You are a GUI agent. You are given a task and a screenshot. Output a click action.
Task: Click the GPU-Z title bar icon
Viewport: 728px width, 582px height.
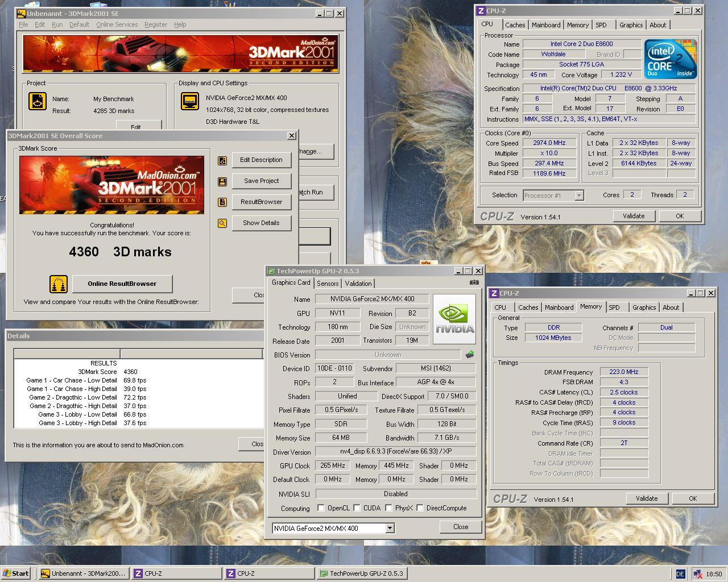pos(272,271)
